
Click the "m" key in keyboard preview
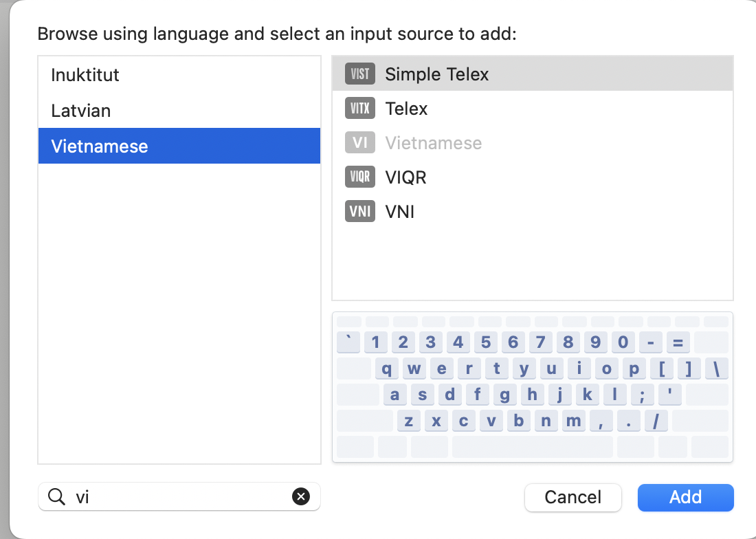(573, 421)
